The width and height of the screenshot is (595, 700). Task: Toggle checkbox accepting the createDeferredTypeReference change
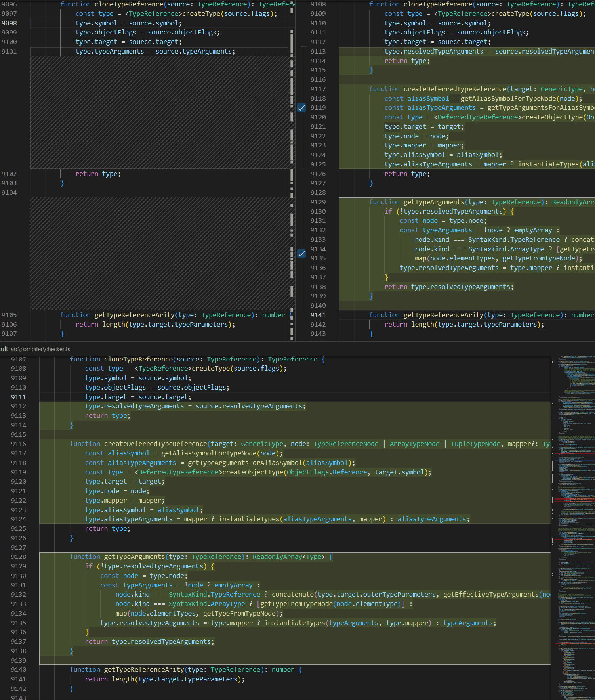pos(301,108)
